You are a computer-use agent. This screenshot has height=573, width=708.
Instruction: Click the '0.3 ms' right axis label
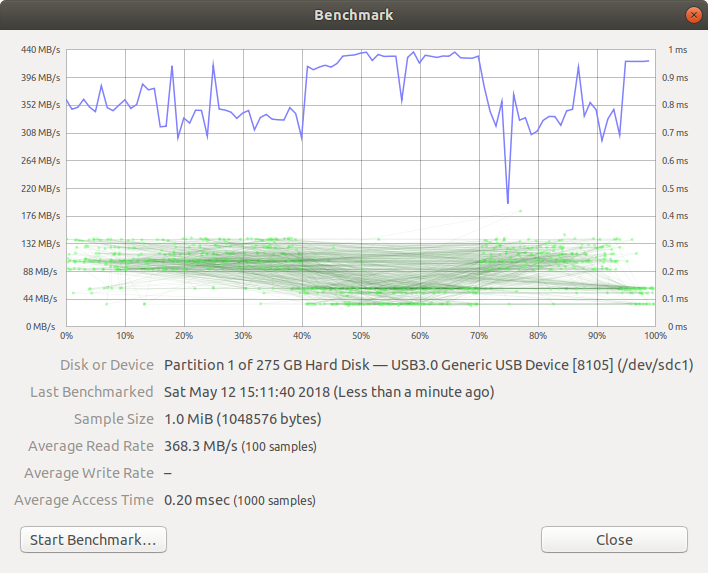675,244
